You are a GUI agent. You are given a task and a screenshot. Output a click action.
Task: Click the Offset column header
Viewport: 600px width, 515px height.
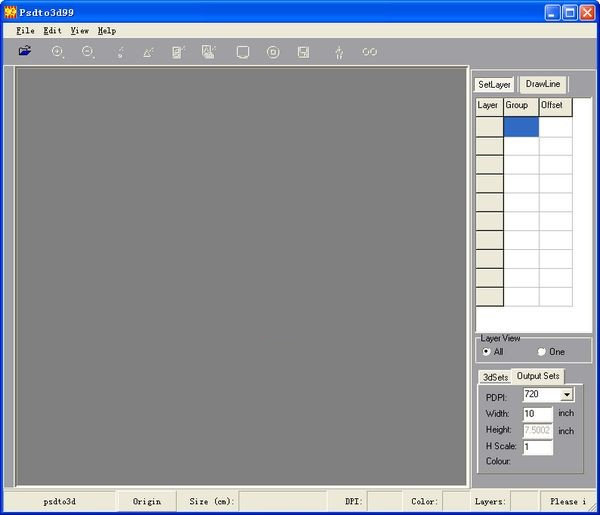(556, 106)
